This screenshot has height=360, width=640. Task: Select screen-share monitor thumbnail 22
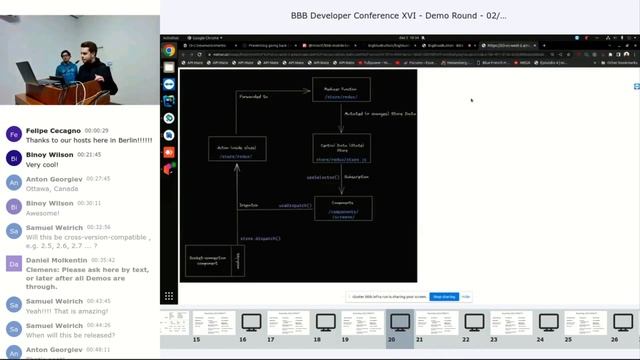click(x=474, y=322)
